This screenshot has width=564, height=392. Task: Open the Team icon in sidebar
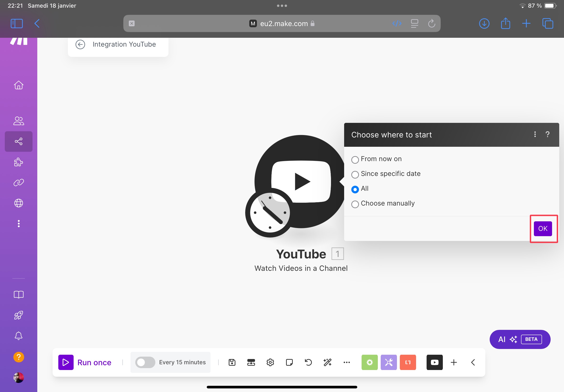pyautogui.click(x=19, y=121)
